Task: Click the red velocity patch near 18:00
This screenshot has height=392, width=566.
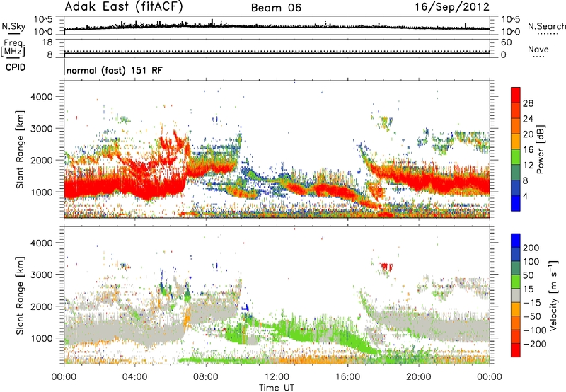Action: point(386,267)
